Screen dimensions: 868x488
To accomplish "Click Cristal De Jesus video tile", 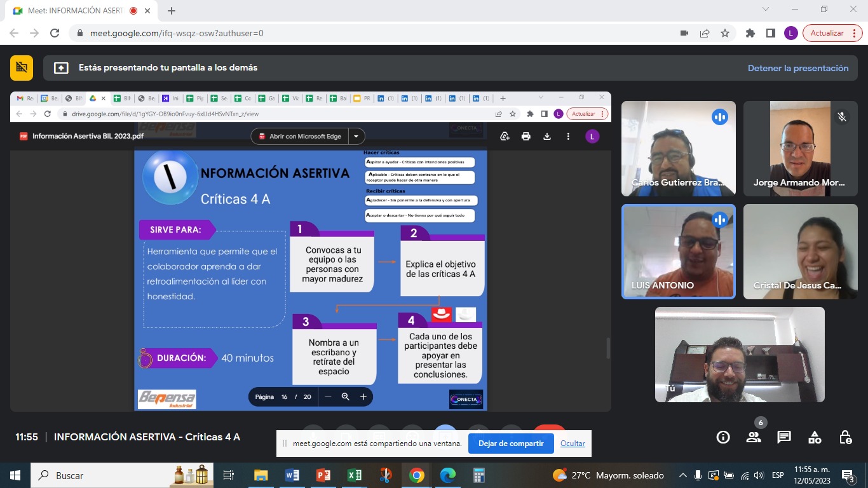I will pos(801,252).
